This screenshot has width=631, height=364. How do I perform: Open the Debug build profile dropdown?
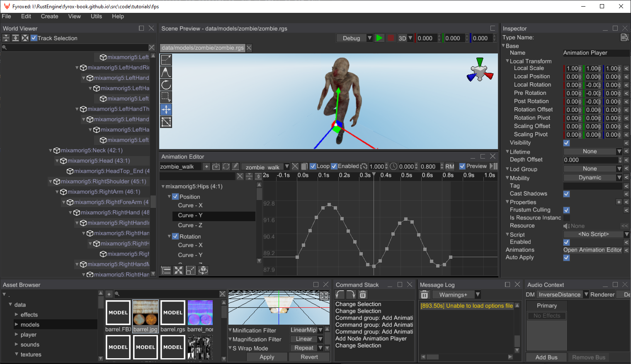pos(354,38)
